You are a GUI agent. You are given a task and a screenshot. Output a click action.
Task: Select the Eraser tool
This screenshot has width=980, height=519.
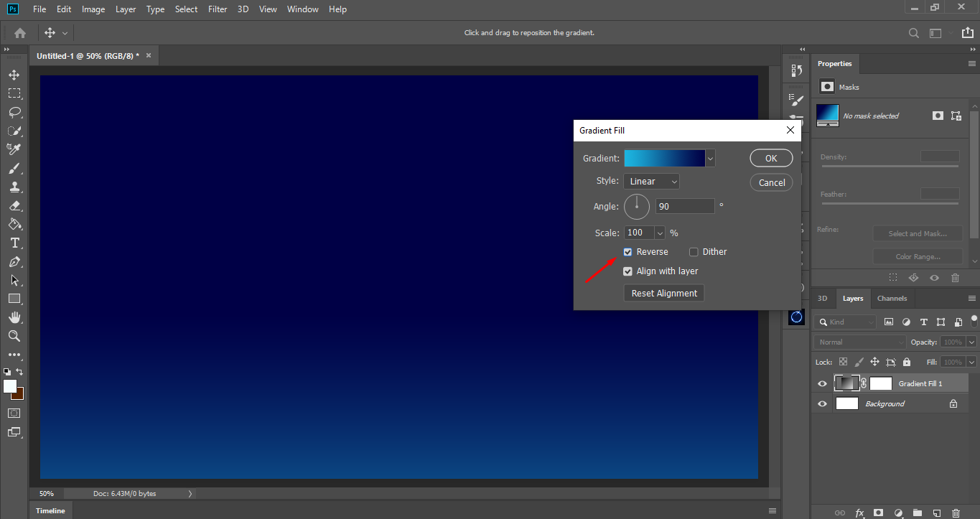(14, 205)
